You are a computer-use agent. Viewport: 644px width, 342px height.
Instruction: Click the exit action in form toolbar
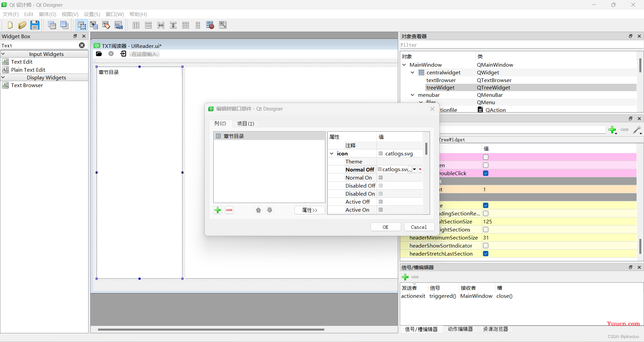coord(123,54)
